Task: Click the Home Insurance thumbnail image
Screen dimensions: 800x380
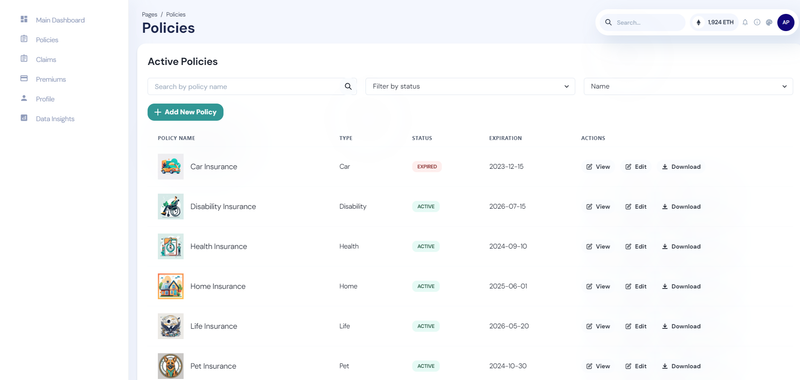Action: point(170,286)
